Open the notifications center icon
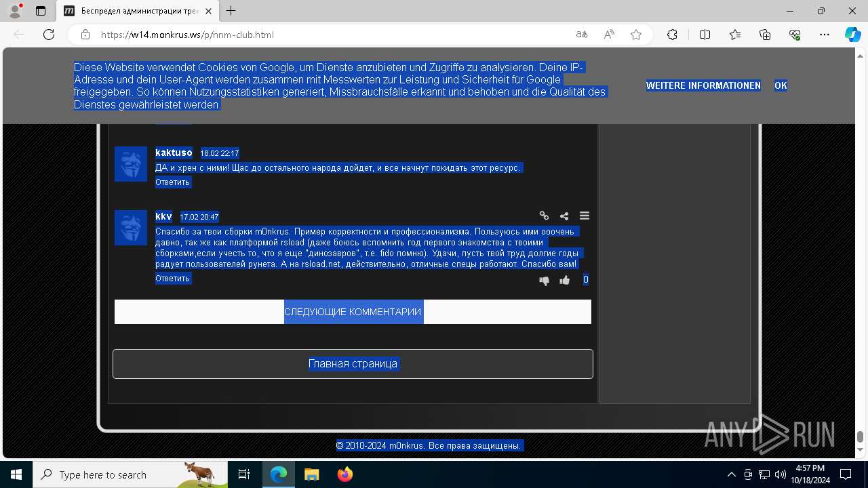 846,474
